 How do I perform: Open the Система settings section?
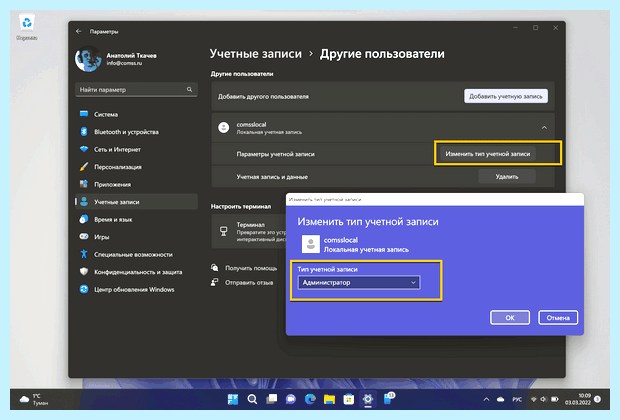click(136, 114)
